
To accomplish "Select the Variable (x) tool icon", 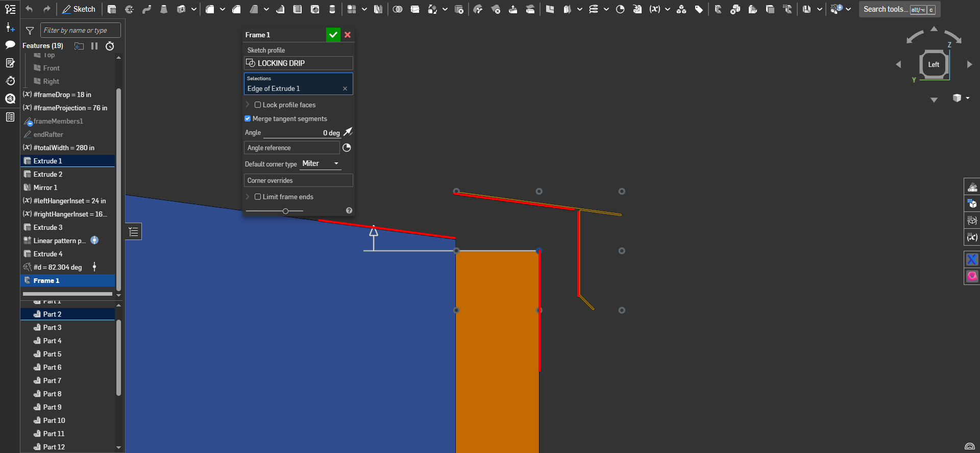I will [655, 9].
